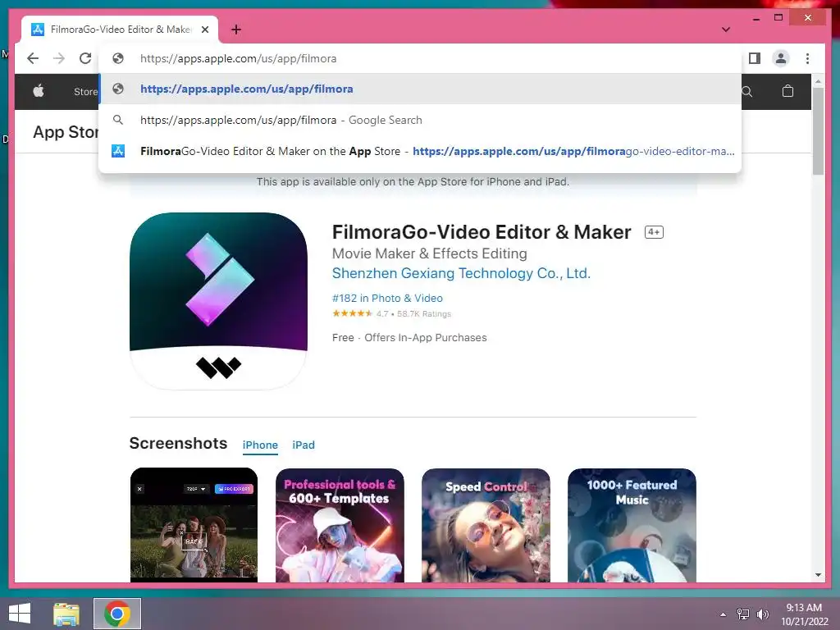This screenshot has height=630, width=840.
Task: Close the FilmoraGo tab
Action: pos(205,30)
